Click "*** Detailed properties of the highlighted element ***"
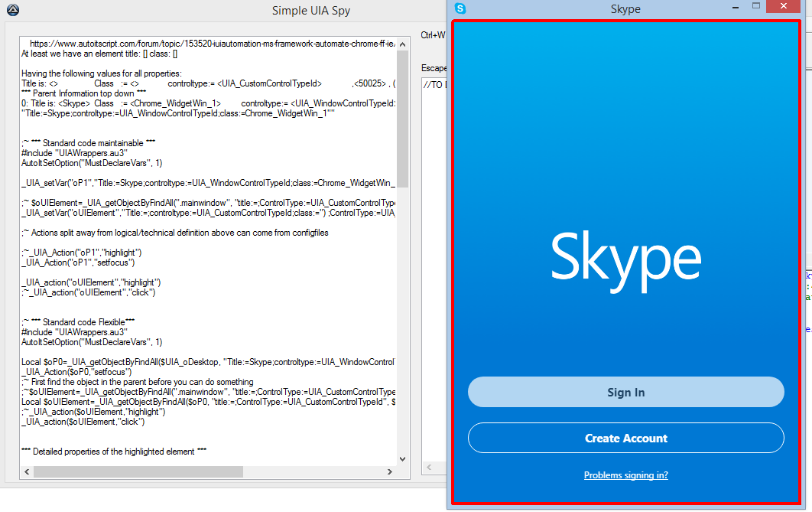The width and height of the screenshot is (812, 512). click(x=114, y=452)
